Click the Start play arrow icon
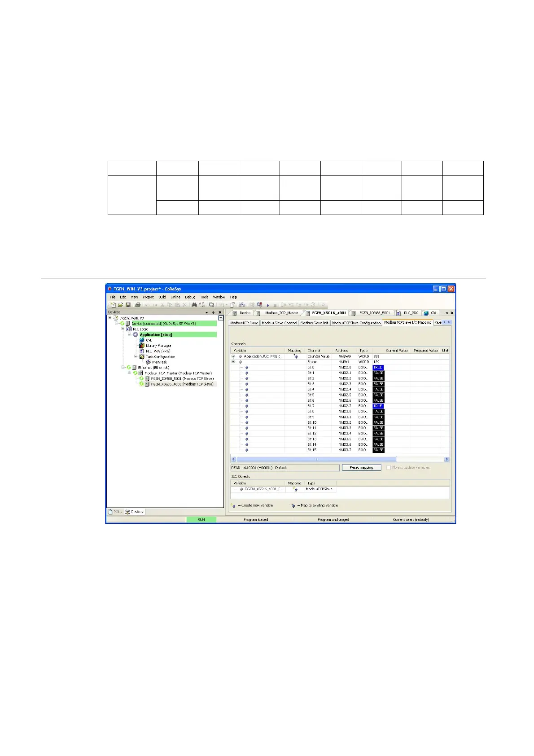Screen dimensions: 534x756 268,305
